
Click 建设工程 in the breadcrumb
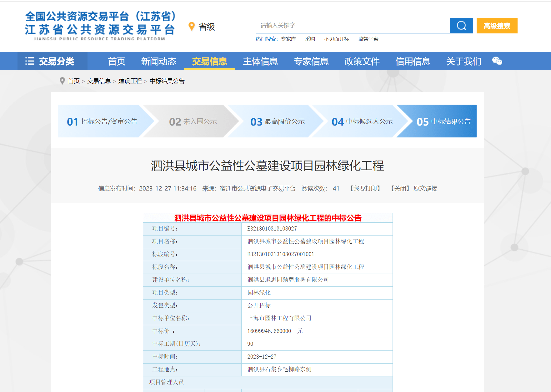click(x=130, y=81)
